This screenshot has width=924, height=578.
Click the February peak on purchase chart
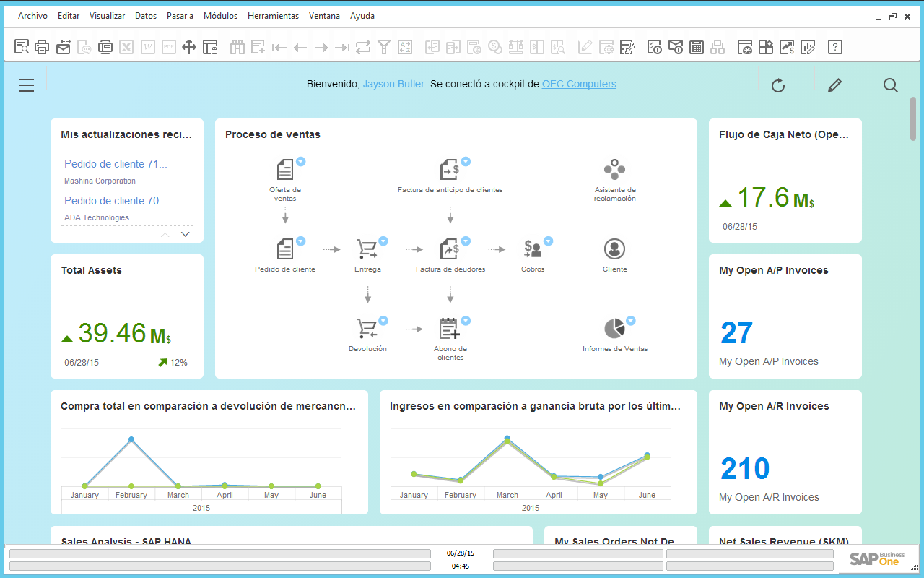click(131, 439)
